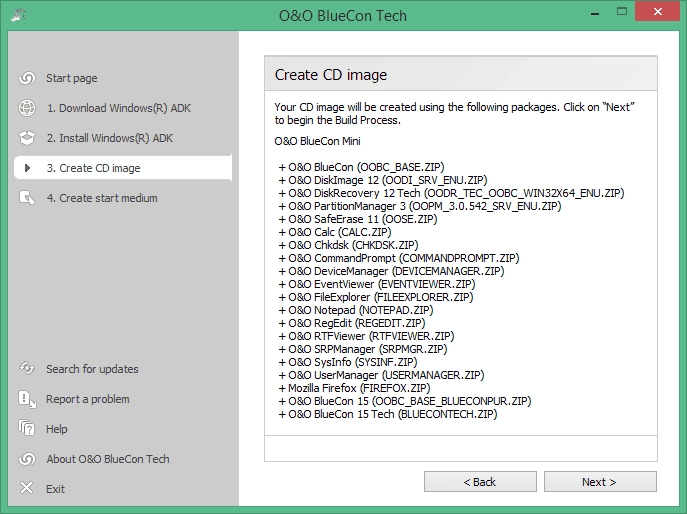Minimize the O&O BlueCon Tech window
Image resolution: width=687 pixels, height=514 pixels.
[x=595, y=14]
